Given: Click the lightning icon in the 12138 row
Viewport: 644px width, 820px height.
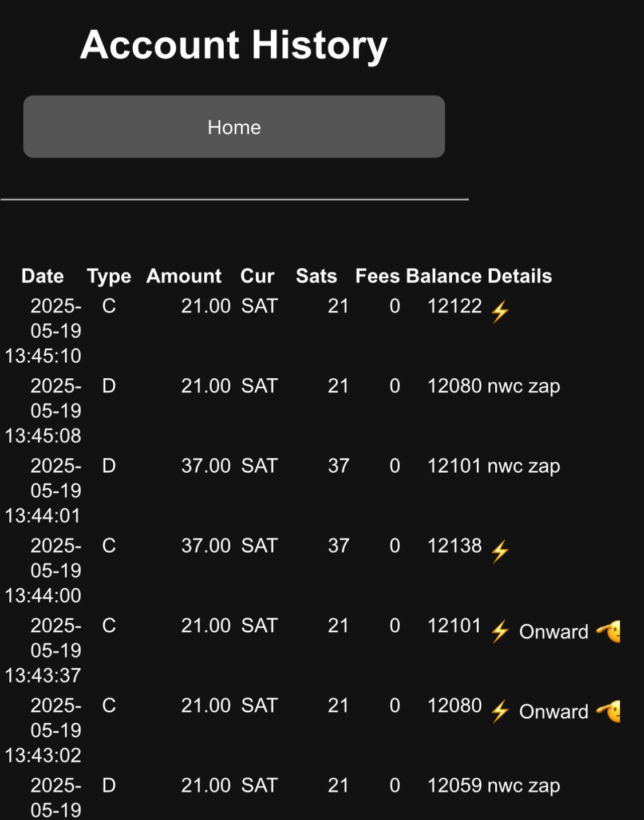Looking at the screenshot, I should pos(500,552).
